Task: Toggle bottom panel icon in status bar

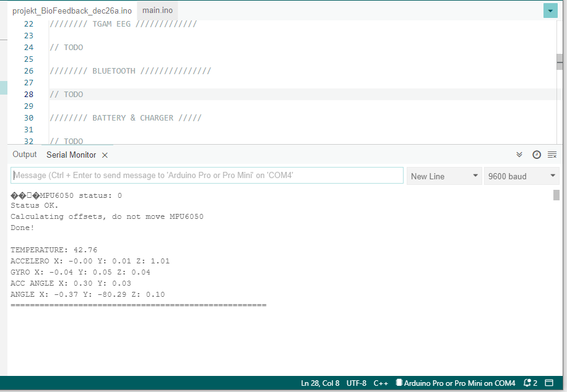Action: coord(549,383)
